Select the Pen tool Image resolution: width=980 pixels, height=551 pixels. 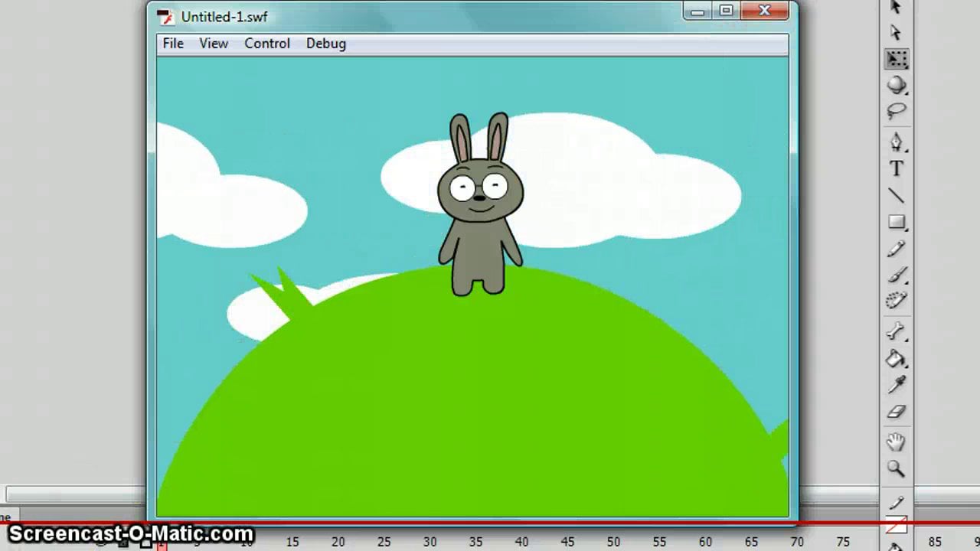click(897, 142)
